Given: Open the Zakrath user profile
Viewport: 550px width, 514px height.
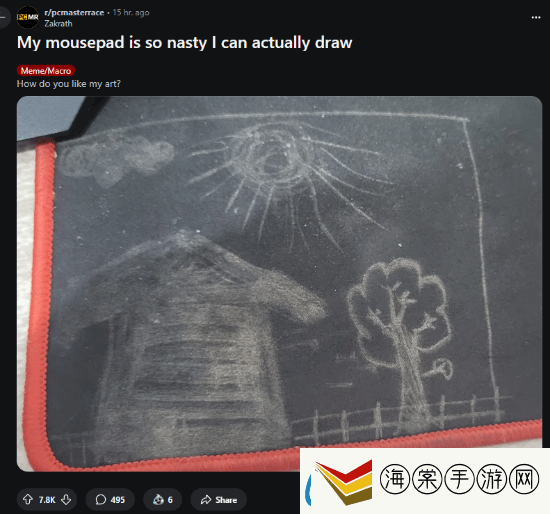Looking at the screenshot, I should (58, 24).
